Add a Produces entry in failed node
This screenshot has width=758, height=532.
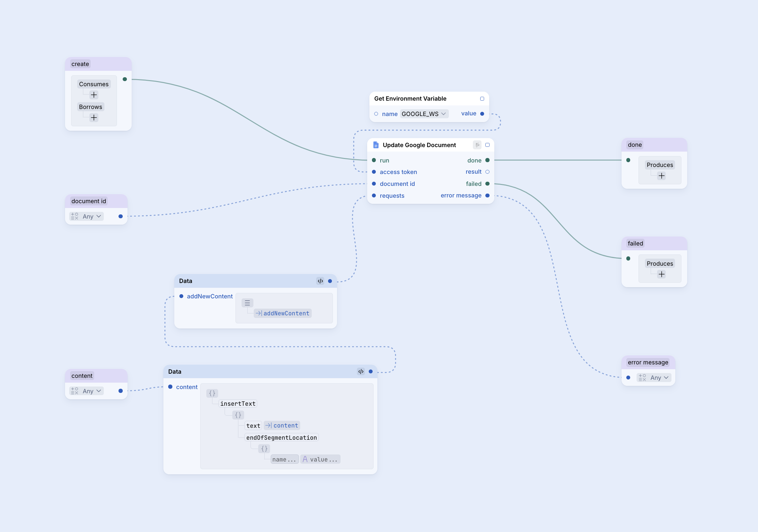661,274
